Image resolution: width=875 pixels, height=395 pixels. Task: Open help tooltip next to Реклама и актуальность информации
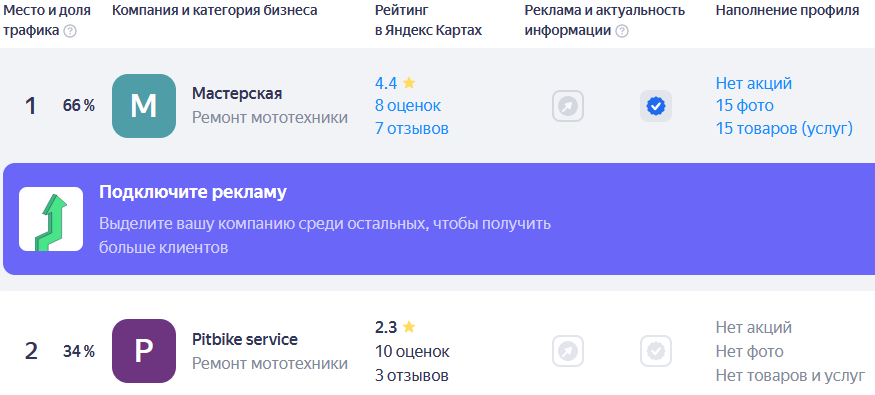pyautogui.click(x=622, y=31)
